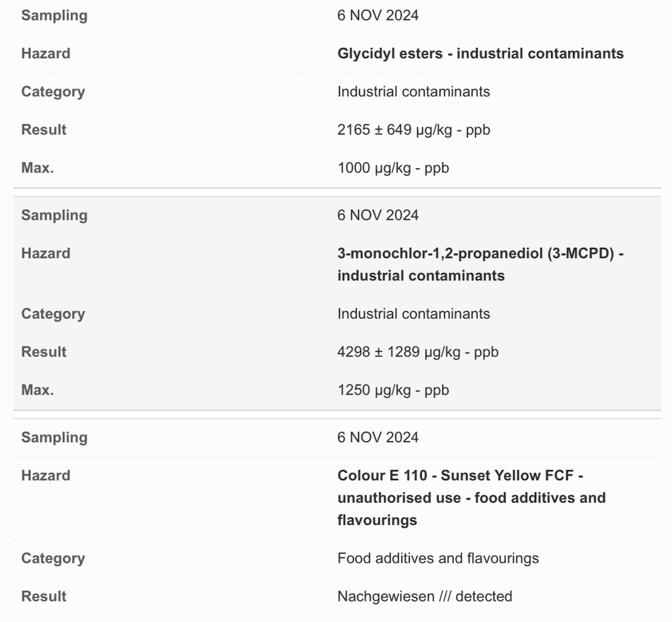The image size is (672, 622).
Task: Click the Result label beside Nachgewiesen
Action: [x=43, y=596]
